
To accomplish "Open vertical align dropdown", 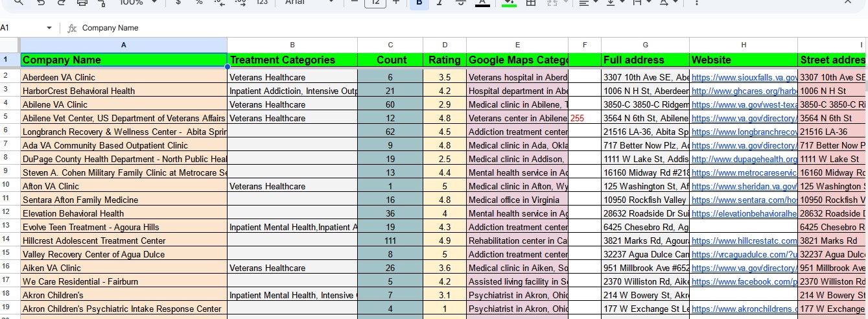I will (x=615, y=2).
